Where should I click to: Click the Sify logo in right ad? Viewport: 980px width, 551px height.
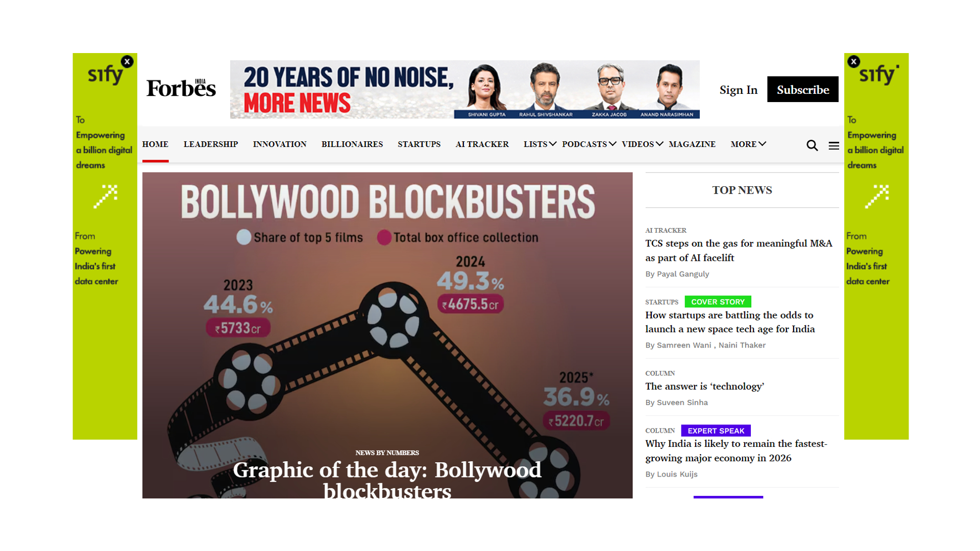(x=878, y=74)
